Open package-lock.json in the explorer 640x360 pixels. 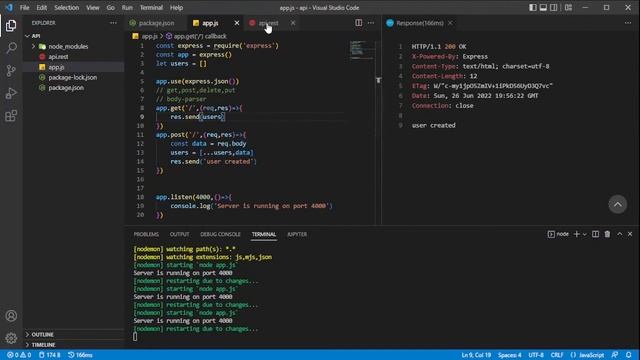(x=73, y=77)
